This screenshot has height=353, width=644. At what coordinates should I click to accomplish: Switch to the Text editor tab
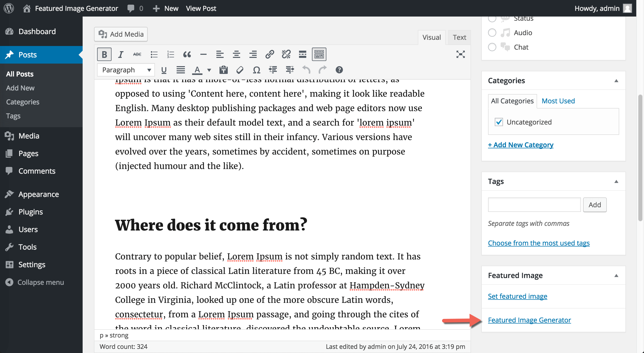click(x=459, y=37)
